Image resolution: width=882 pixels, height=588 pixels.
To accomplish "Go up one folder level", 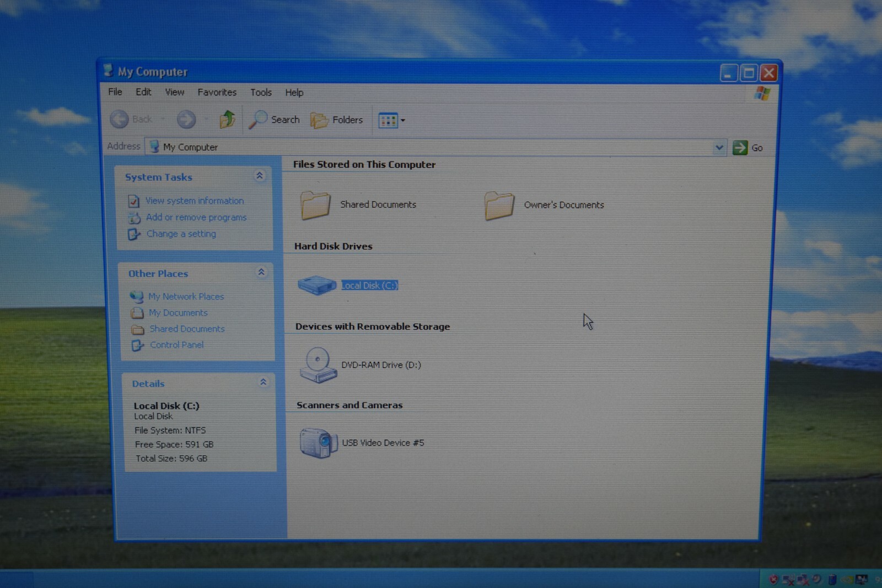I will tap(227, 119).
